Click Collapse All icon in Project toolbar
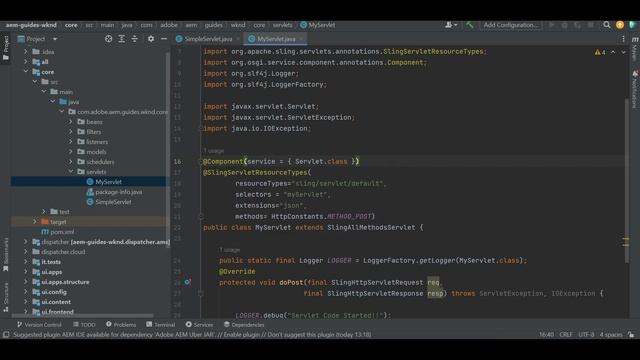640x360 pixels. [x=135, y=39]
